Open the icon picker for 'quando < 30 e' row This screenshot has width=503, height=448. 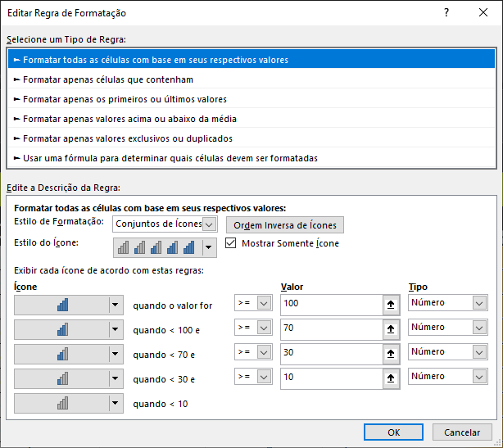[115, 378]
